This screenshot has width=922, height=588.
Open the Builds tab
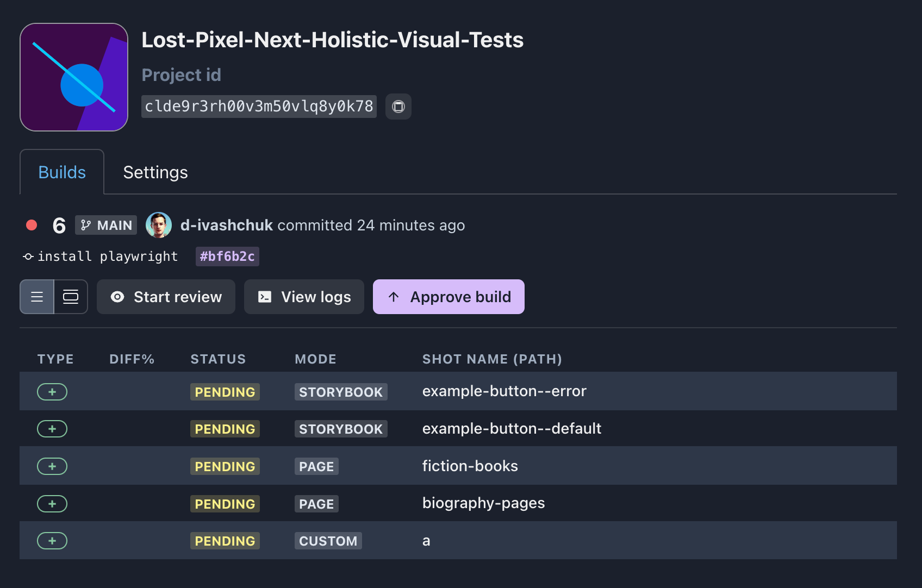coord(62,172)
